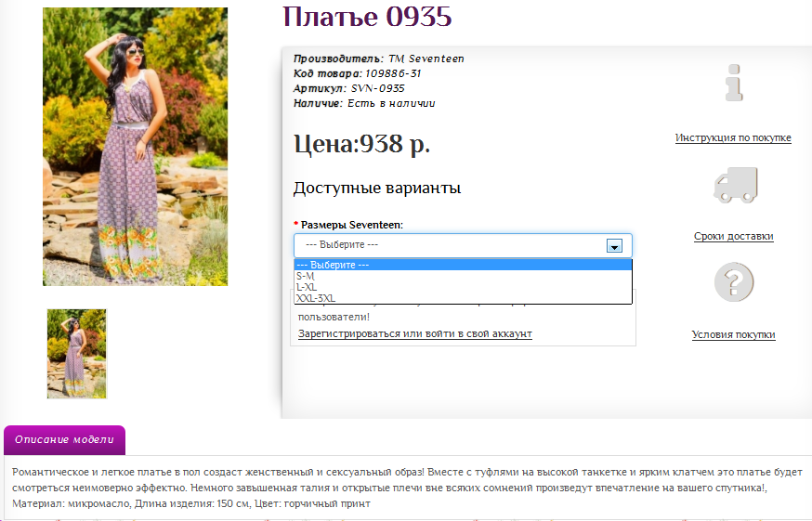The image size is (812, 521).
Task: Open the Условия покупки link
Action: pos(733,334)
